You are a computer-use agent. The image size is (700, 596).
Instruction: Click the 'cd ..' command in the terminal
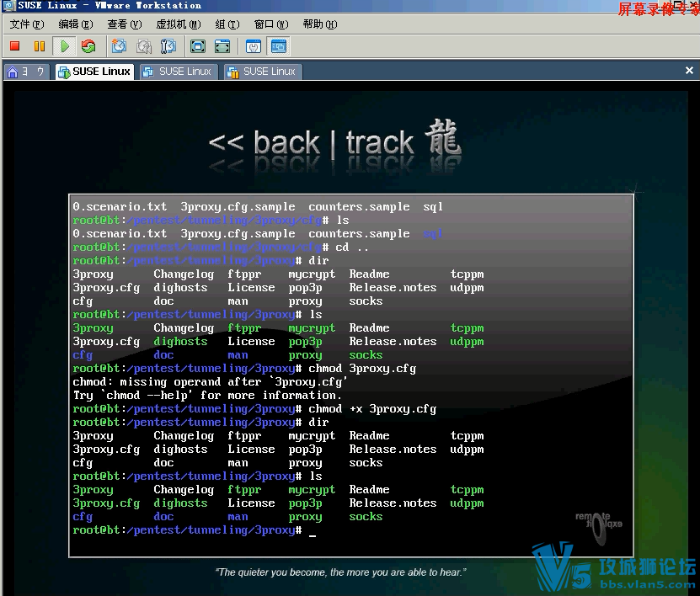click(352, 247)
